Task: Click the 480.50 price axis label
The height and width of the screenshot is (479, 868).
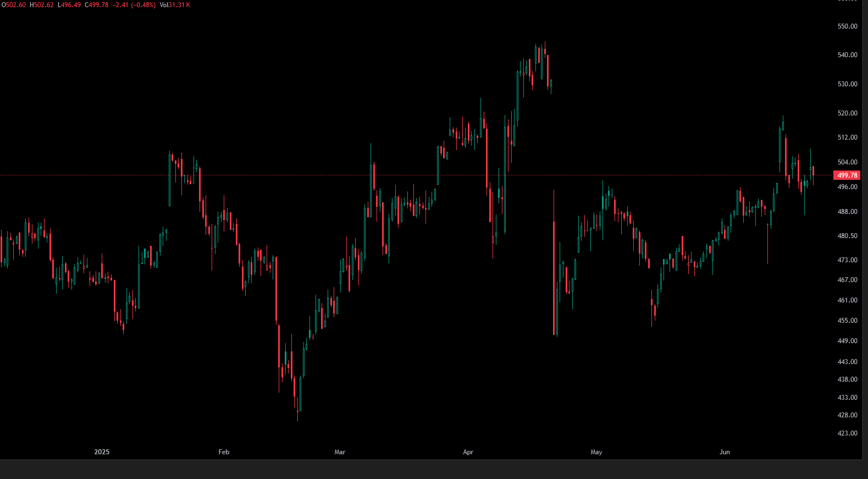Action: (x=847, y=236)
